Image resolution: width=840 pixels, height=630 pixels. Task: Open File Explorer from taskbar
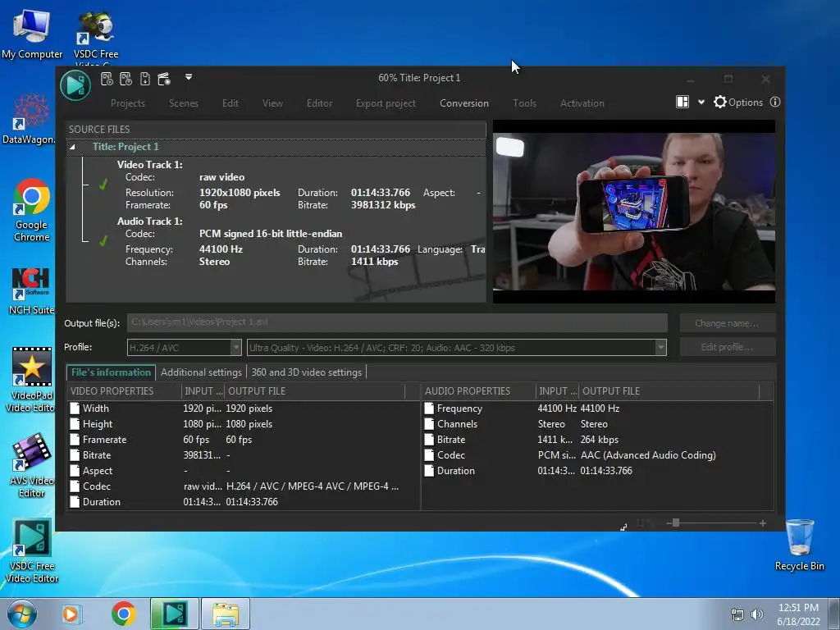tap(226, 614)
